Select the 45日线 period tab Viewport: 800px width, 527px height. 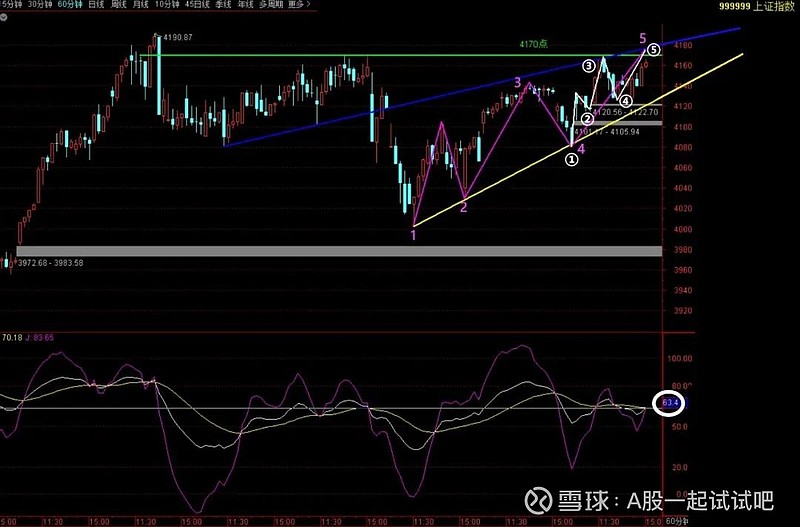[x=197, y=5]
